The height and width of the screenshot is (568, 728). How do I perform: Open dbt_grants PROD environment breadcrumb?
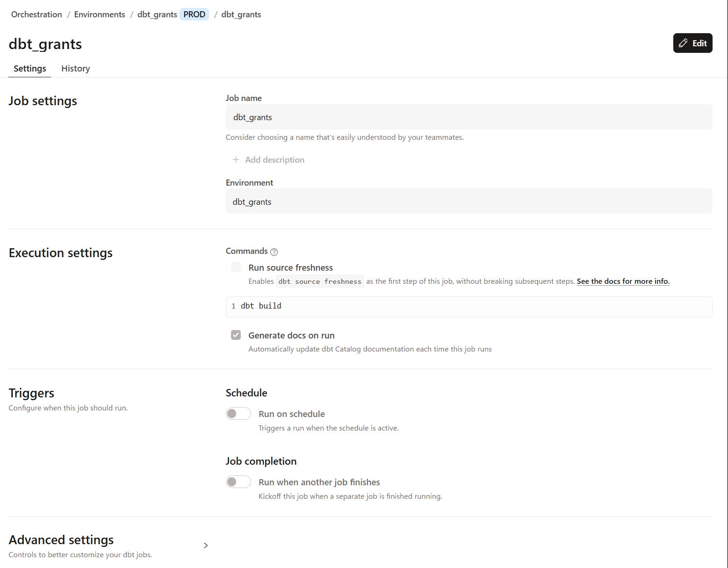[x=157, y=14]
